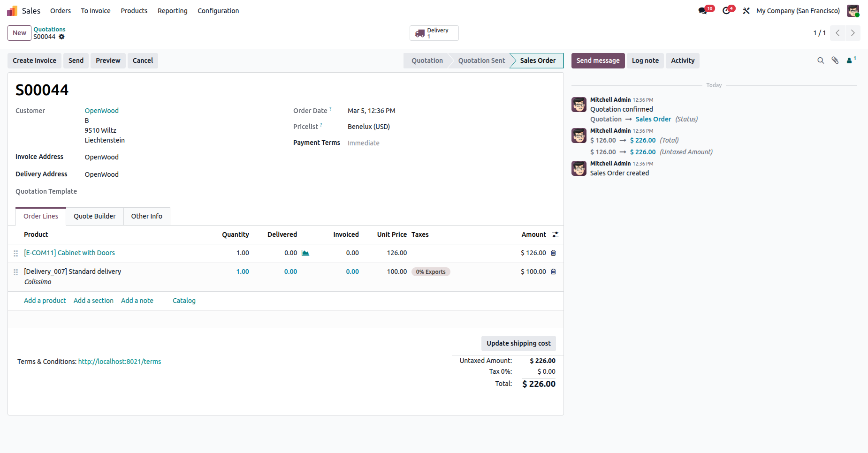Switch to the Quote Builder tab

coord(95,216)
